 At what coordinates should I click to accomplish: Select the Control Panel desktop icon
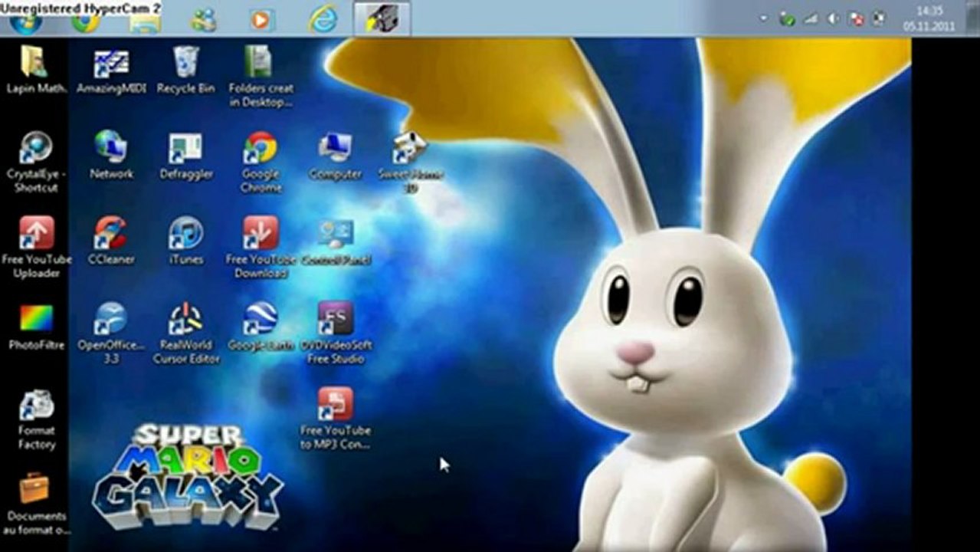pos(336,242)
